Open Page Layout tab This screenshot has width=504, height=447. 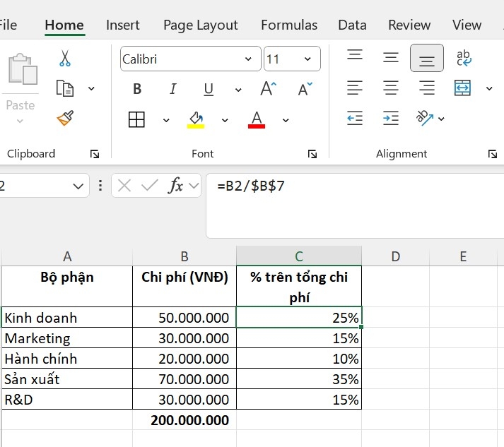pos(201,25)
